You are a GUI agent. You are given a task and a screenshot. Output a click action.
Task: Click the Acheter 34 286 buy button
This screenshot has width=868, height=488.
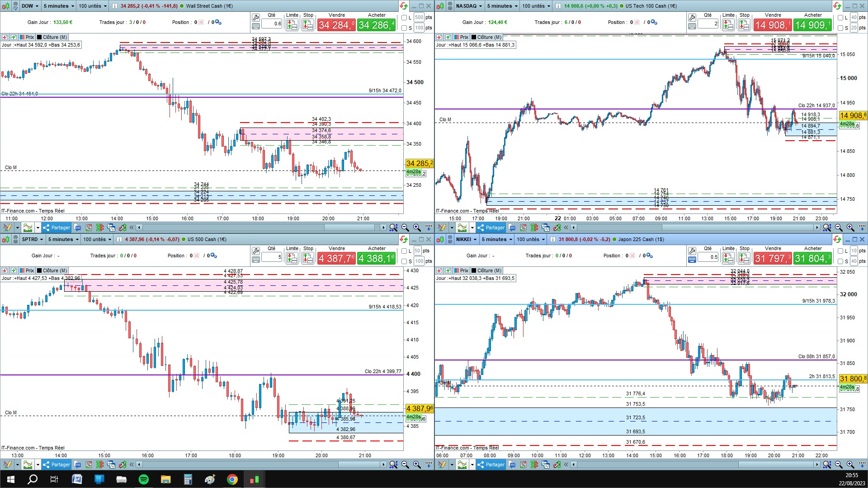coord(377,25)
